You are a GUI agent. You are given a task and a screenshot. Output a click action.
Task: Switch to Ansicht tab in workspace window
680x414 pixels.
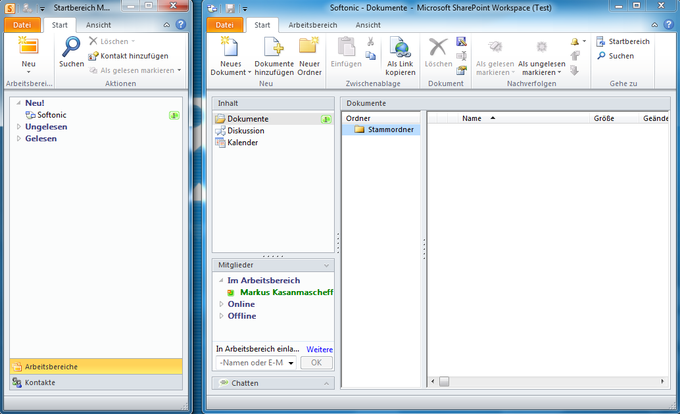(x=368, y=25)
